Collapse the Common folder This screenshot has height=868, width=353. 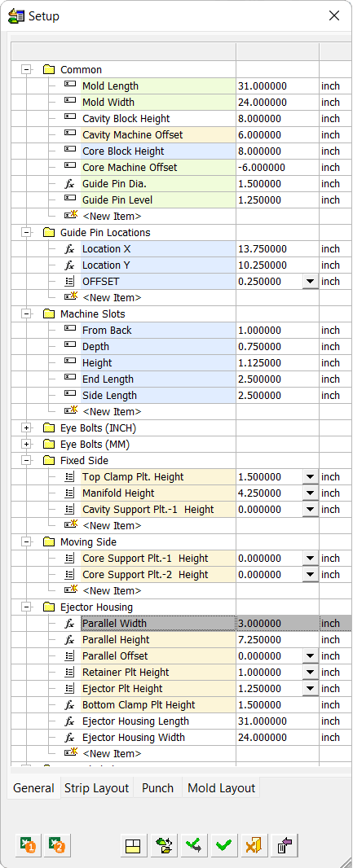(25, 70)
